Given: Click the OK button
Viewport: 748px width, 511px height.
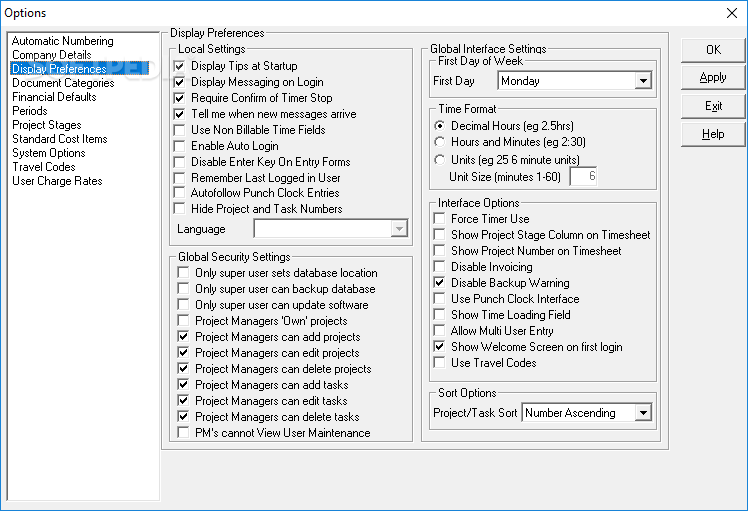Looking at the screenshot, I should (713, 50).
